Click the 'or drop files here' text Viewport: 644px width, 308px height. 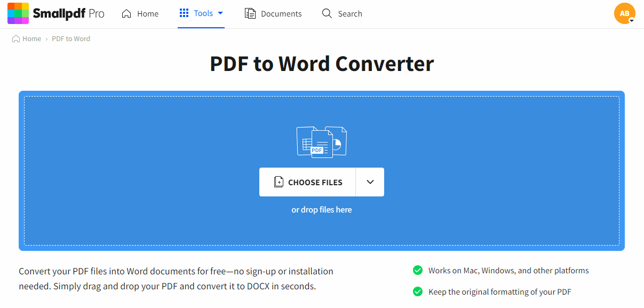pyautogui.click(x=322, y=210)
